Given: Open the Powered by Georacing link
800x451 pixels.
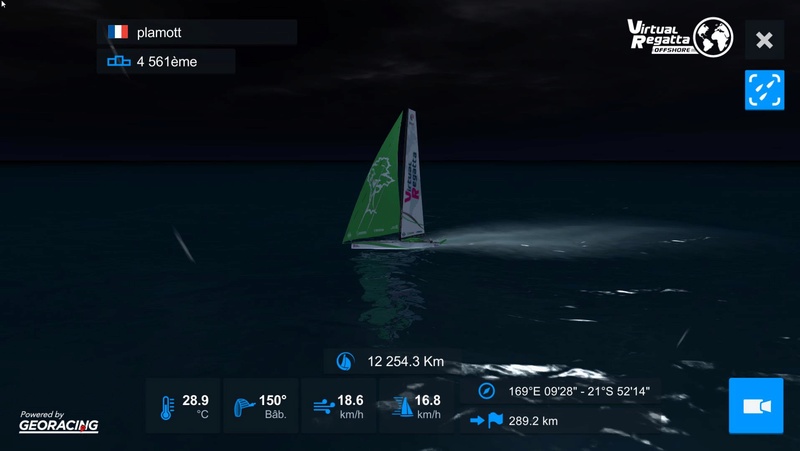Looking at the screenshot, I should (x=59, y=421).
